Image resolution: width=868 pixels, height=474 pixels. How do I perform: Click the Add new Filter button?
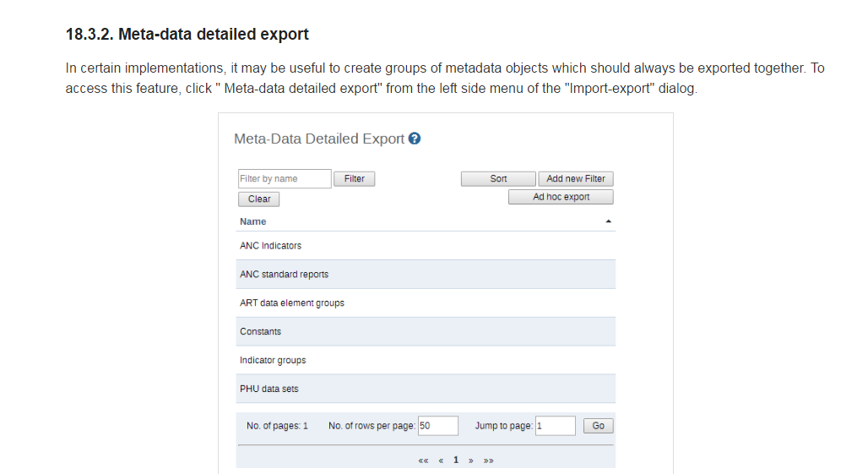click(576, 179)
